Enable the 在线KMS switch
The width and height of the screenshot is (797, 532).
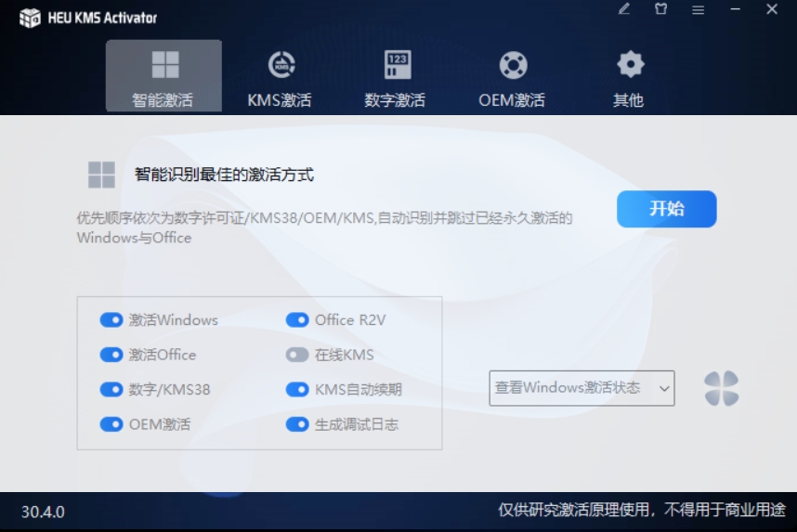pyautogui.click(x=297, y=355)
